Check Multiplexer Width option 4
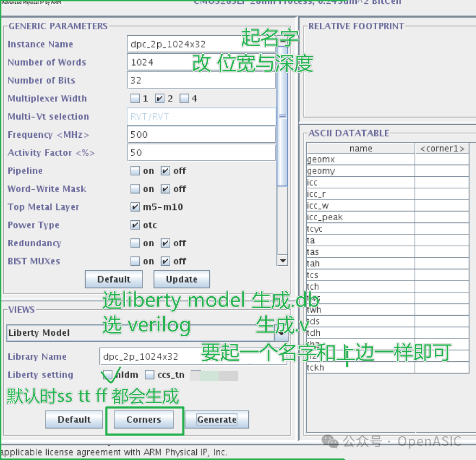 pos(184,98)
